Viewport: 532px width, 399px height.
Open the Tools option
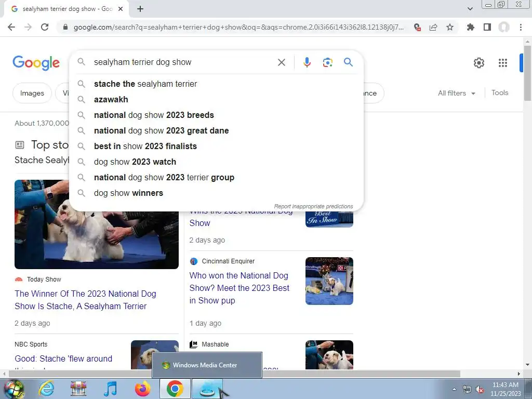click(500, 92)
